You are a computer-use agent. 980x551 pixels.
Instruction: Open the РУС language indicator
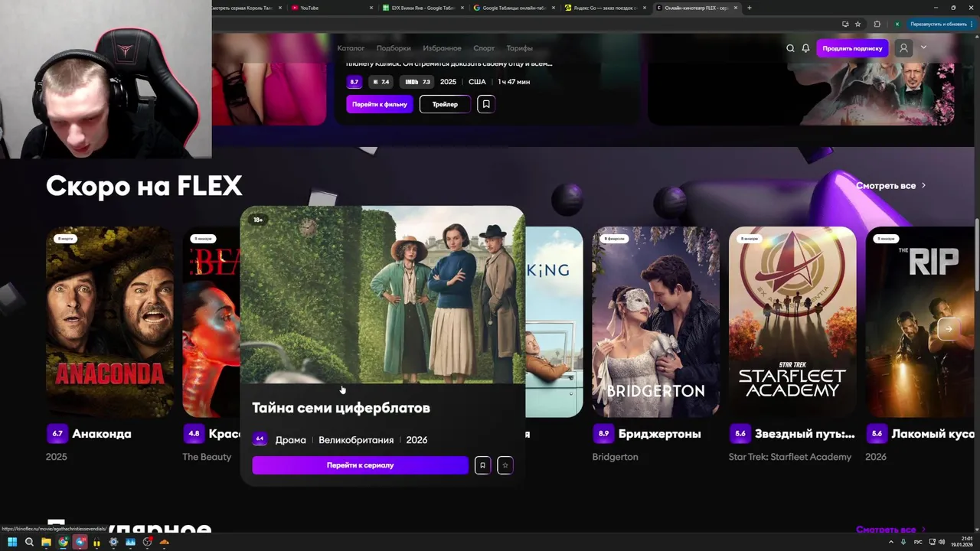click(918, 542)
